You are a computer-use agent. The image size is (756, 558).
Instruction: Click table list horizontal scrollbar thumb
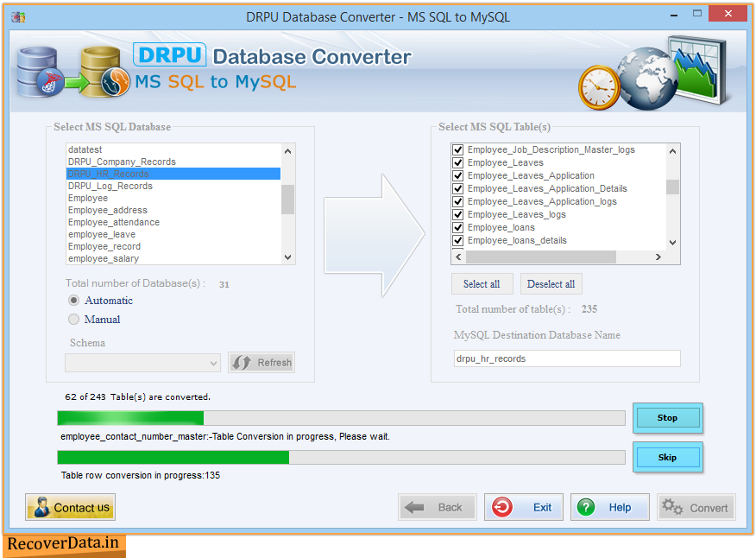(540, 257)
